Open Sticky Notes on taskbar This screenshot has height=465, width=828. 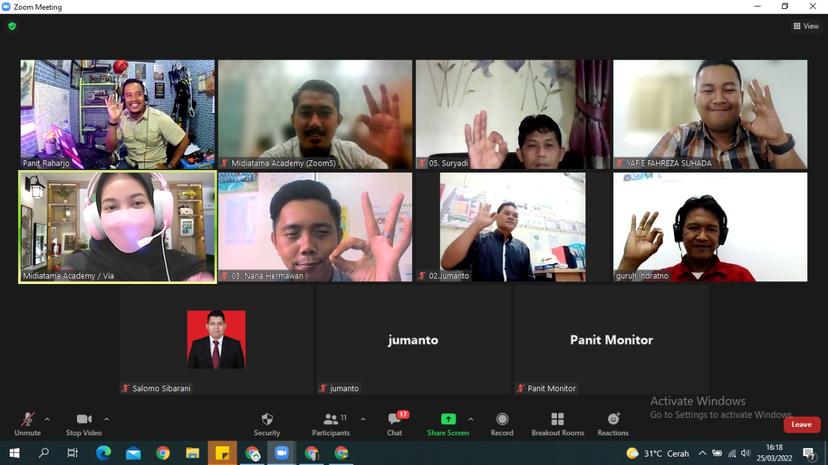[222, 453]
